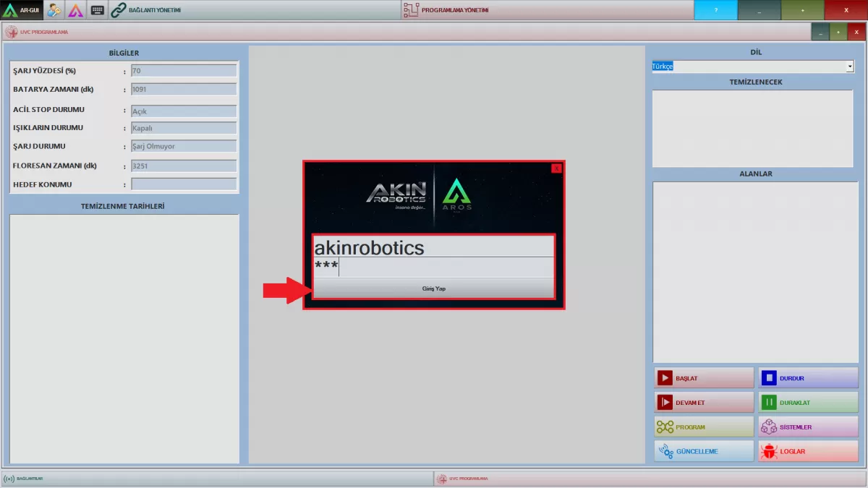Click the LOGLAR bug icon
The width and height of the screenshot is (868, 488).
(769, 450)
